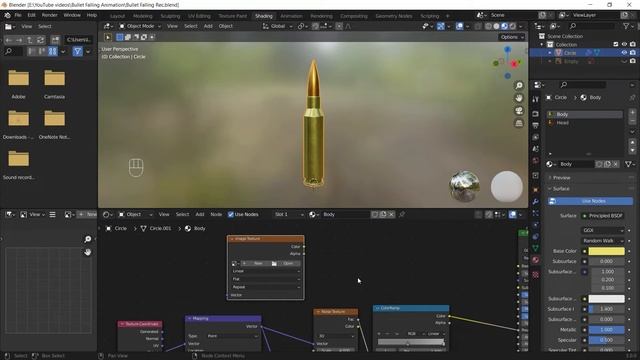Open the Window menu
640x360 pixels.
pyautogui.click(x=72, y=15)
